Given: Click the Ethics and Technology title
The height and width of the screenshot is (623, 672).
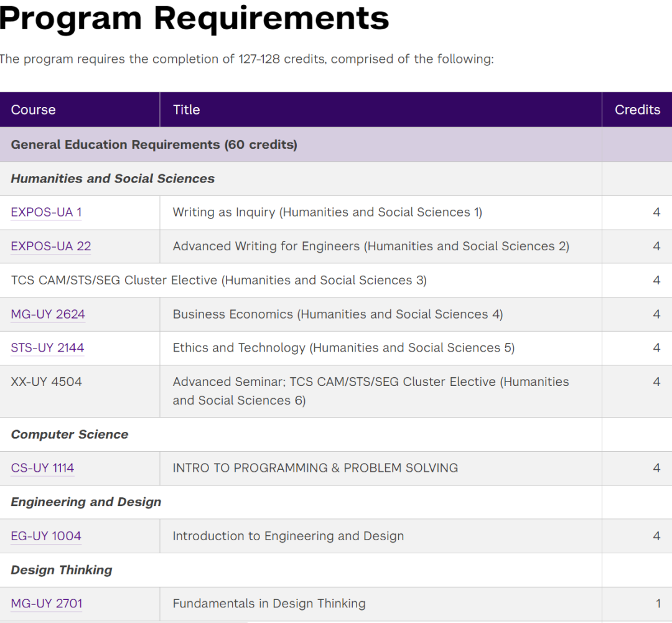Looking at the screenshot, I should coord(343,348).
